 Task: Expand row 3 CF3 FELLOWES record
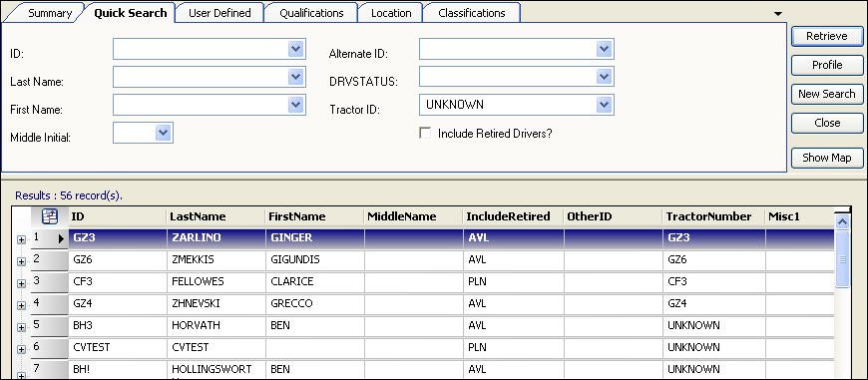(x=22, y=283)
